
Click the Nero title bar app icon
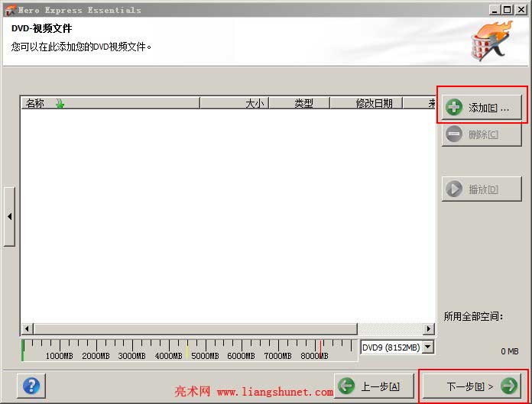click(x=10, y=10)
